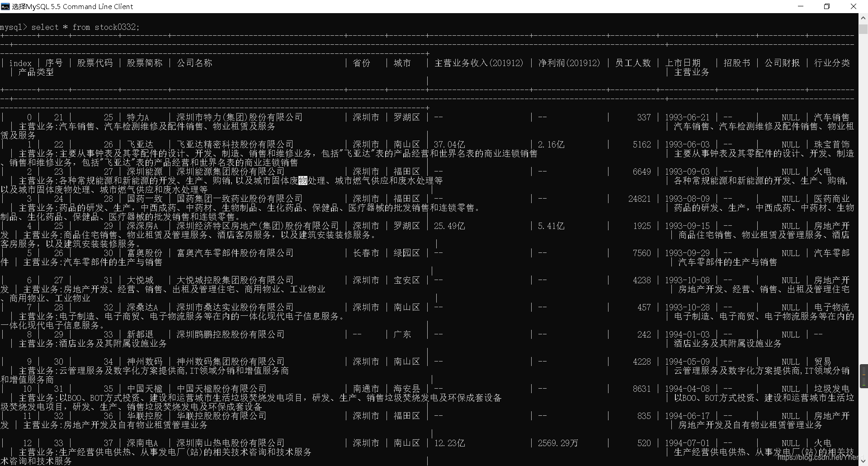Screen dimensions: 868x466
Task: Click the scrollbar down arrow
Action: point(863,461)
